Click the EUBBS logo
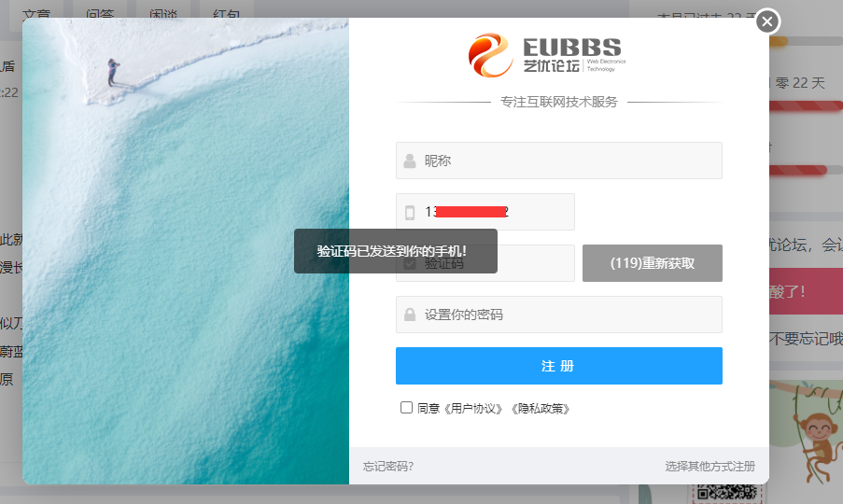This screenshot has width=843, height=504. [546, 55]
